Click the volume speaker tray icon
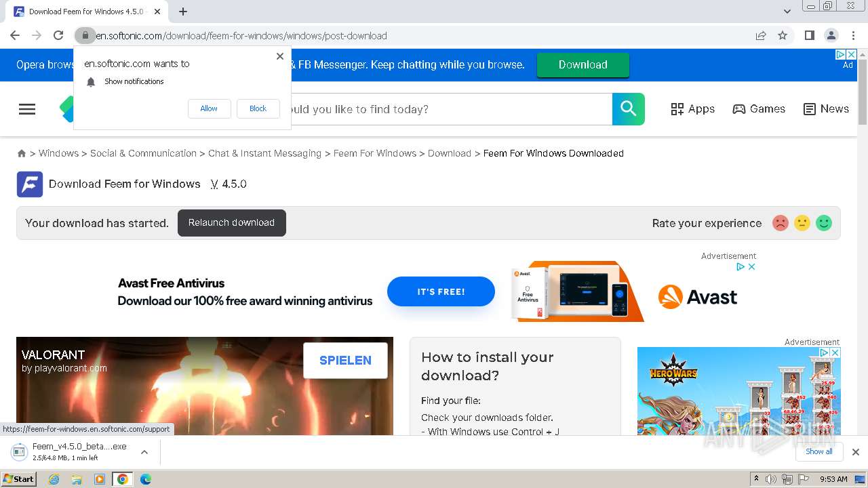This screenshot has height=488, width=868. click(771, 479)
